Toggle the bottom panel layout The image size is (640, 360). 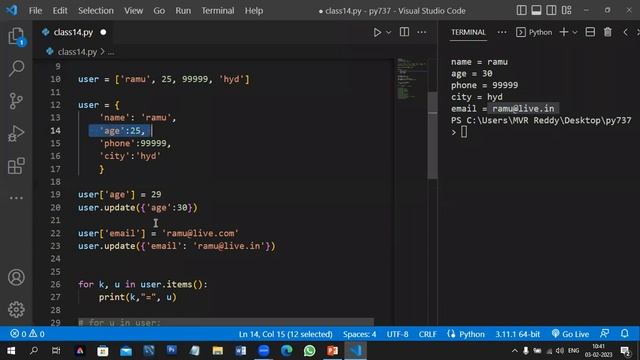tap(536, 10)
